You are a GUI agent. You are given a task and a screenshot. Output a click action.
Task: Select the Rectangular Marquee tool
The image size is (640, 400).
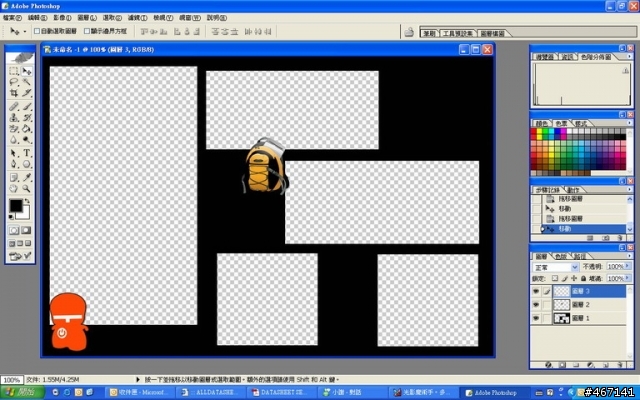pos(14,71)
